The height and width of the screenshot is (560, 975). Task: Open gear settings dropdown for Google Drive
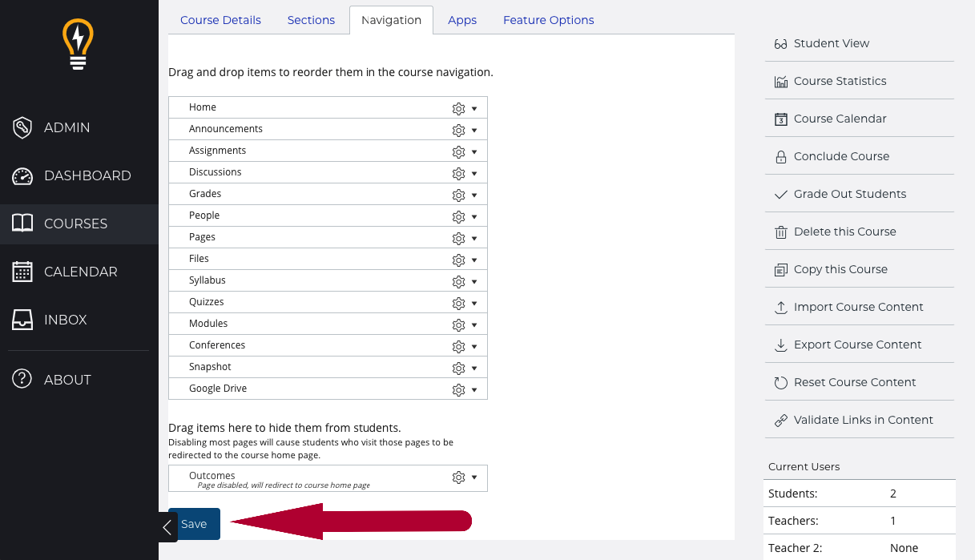click(464, 389)
